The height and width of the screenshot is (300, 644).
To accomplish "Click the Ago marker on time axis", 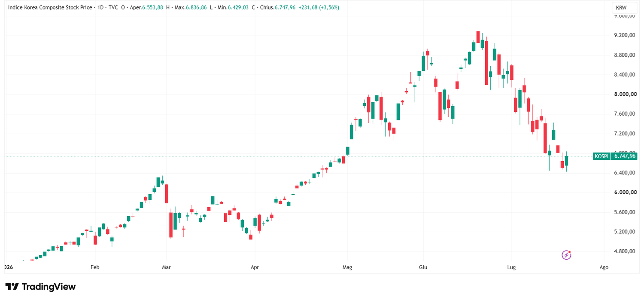I will 604,267.
